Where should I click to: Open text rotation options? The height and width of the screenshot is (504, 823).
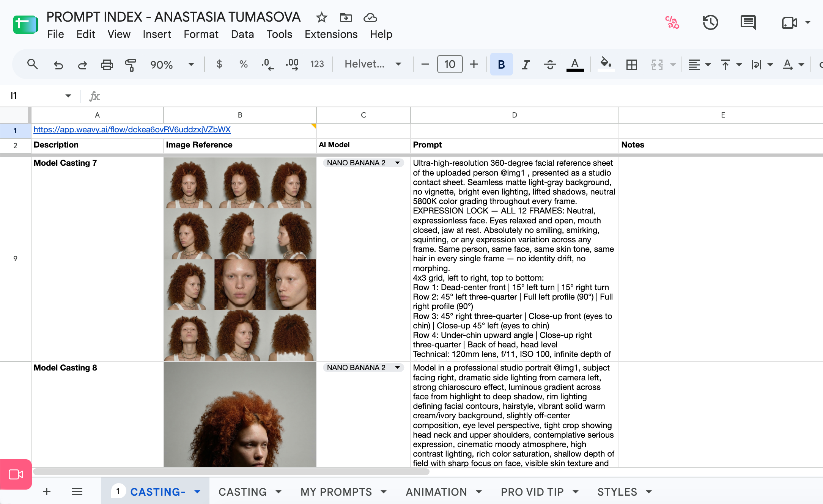pyautogui.click(x=793, y=65)
